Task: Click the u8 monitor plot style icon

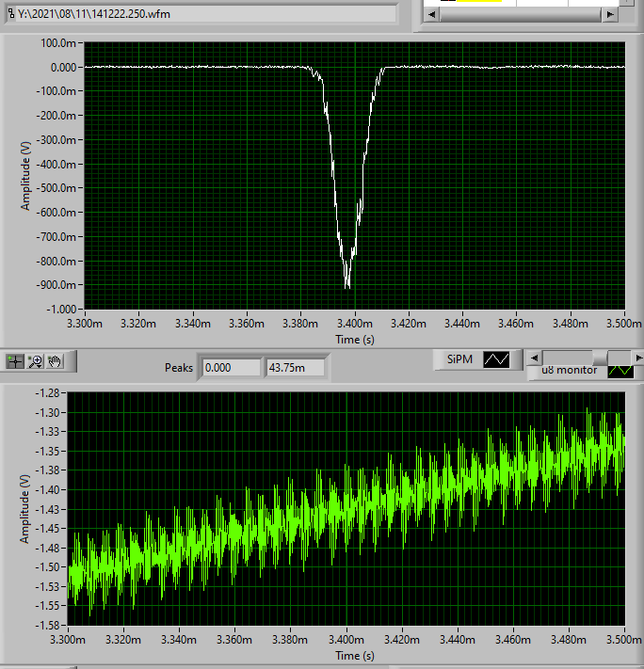Action: 620,371
